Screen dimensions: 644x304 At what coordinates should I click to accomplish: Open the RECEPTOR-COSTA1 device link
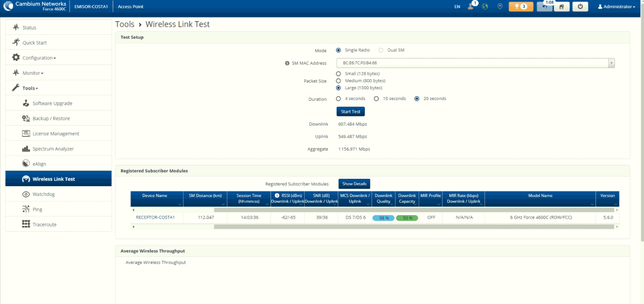[x=155, y=217]
